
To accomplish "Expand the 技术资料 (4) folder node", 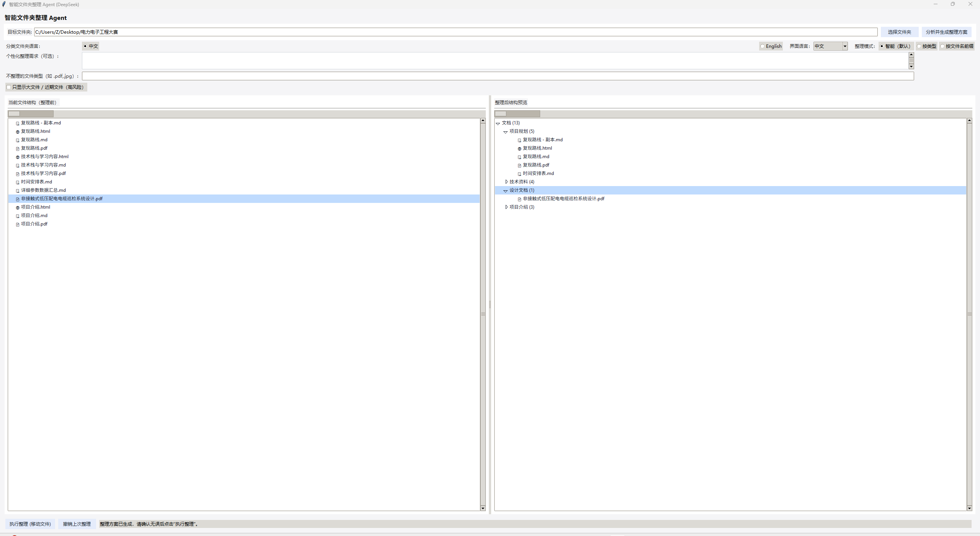I will pos(506,182).
